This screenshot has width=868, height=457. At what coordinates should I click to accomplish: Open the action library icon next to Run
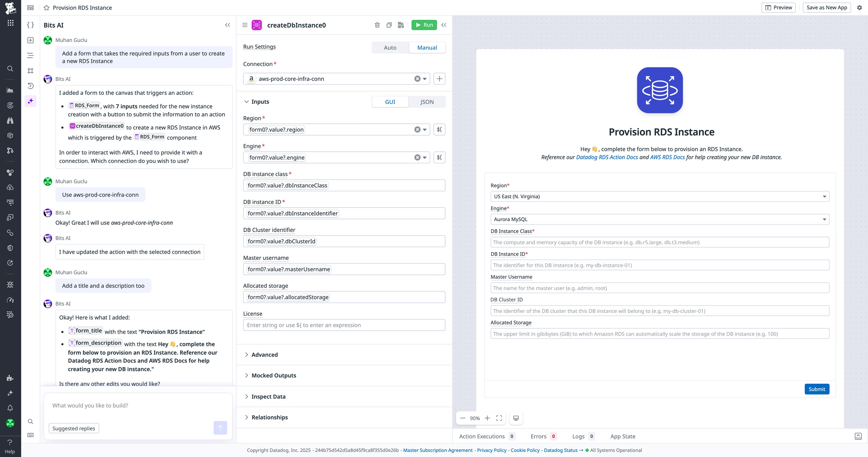coord(401,25)
